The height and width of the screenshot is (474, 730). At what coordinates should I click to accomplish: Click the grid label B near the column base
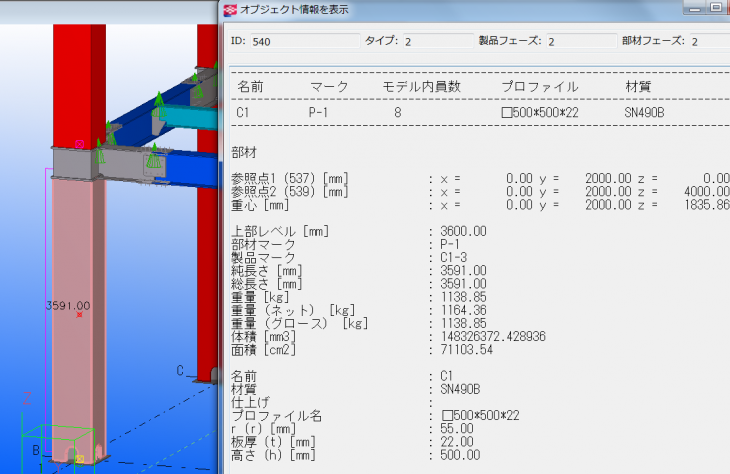[x=35, y=451]
